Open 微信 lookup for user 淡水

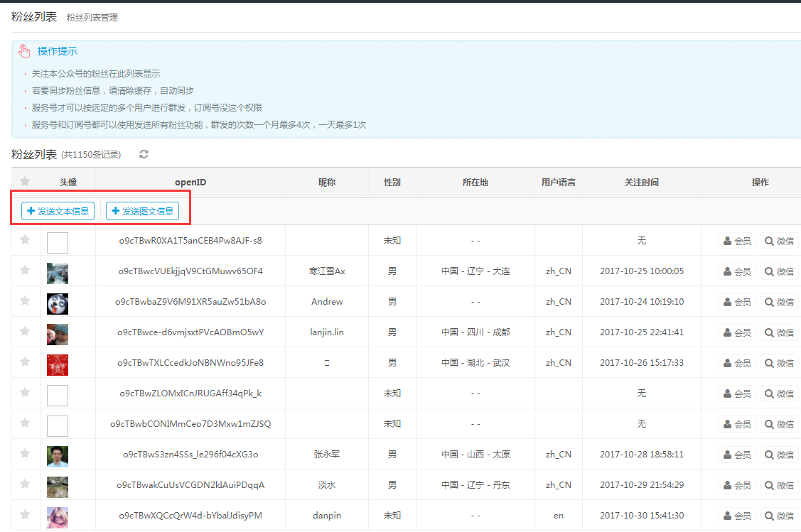pos(779,485)
